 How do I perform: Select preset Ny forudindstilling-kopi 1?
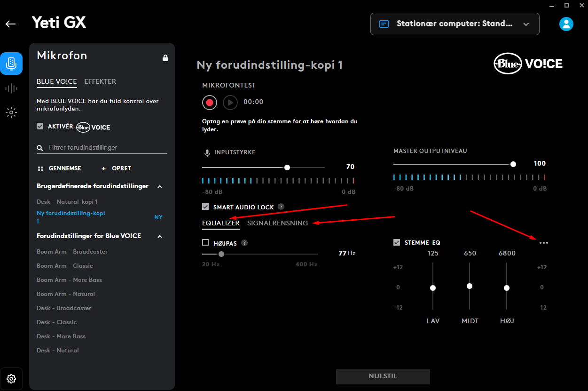coord(71,217)
